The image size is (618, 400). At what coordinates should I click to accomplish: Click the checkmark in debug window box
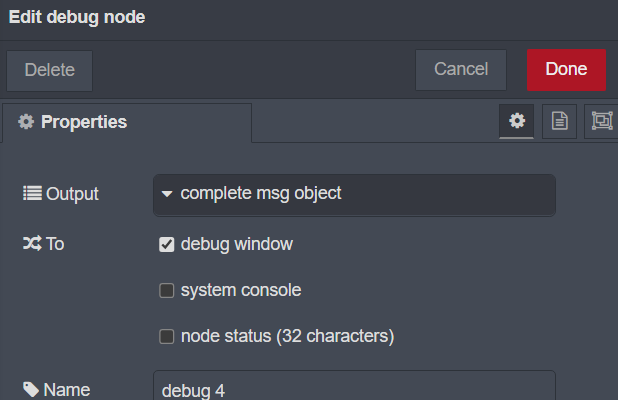(x=167, y=244)
